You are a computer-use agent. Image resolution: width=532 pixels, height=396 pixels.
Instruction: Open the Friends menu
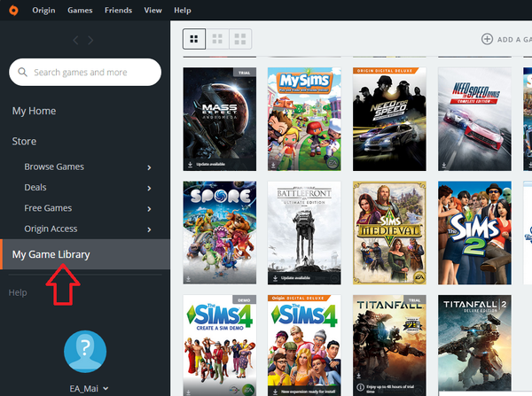point(118,10)
